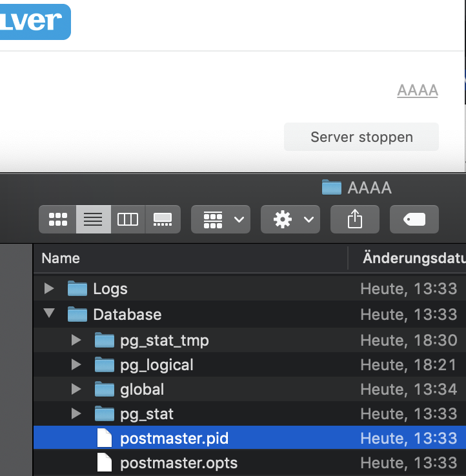Screen dimensions: 466x476
Task: Collapse the Database folder
Action: pyautogui.click(x=49, y=314)
